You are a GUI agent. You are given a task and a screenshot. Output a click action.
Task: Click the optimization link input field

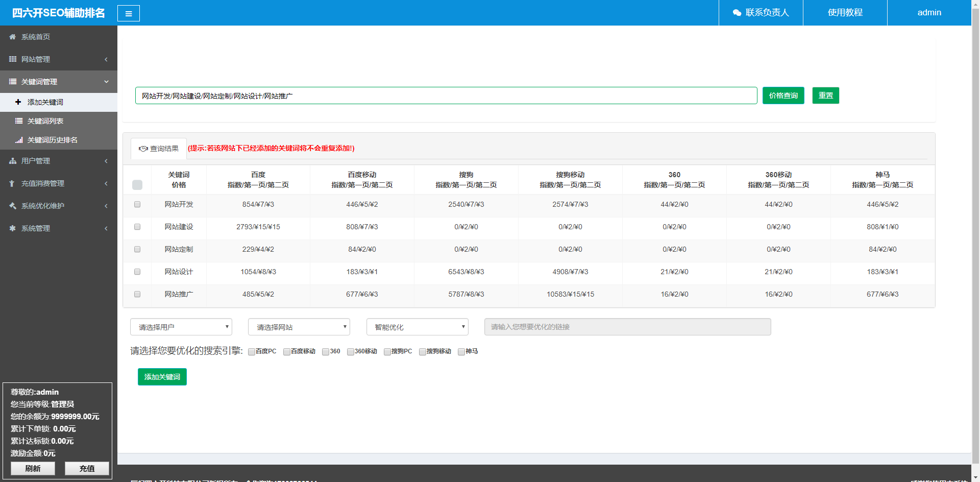click(x=628, y=327)
